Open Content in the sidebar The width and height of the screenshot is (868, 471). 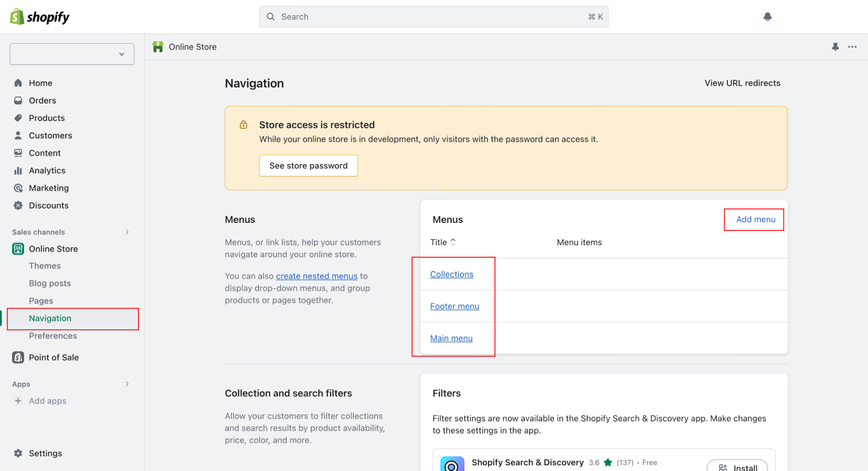pyautogui.click(x=45, y=153)
